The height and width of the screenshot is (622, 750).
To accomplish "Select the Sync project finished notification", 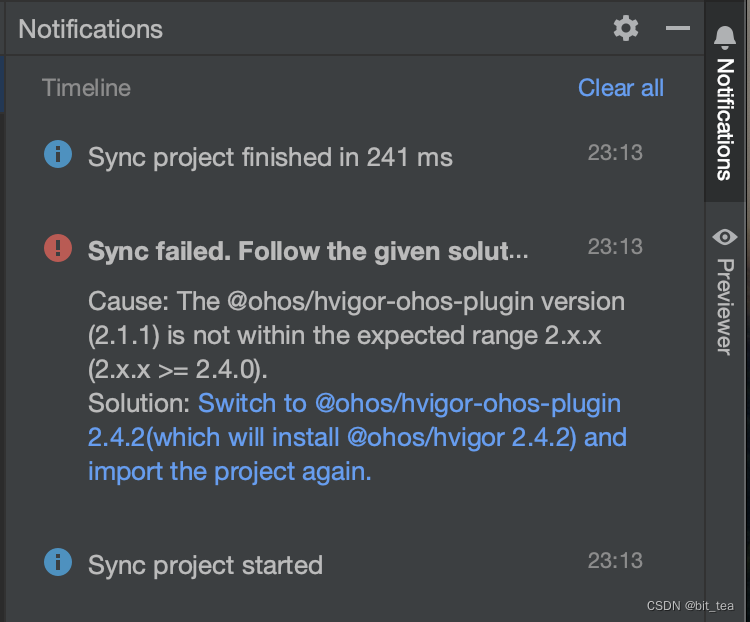I will pos(270,157).
